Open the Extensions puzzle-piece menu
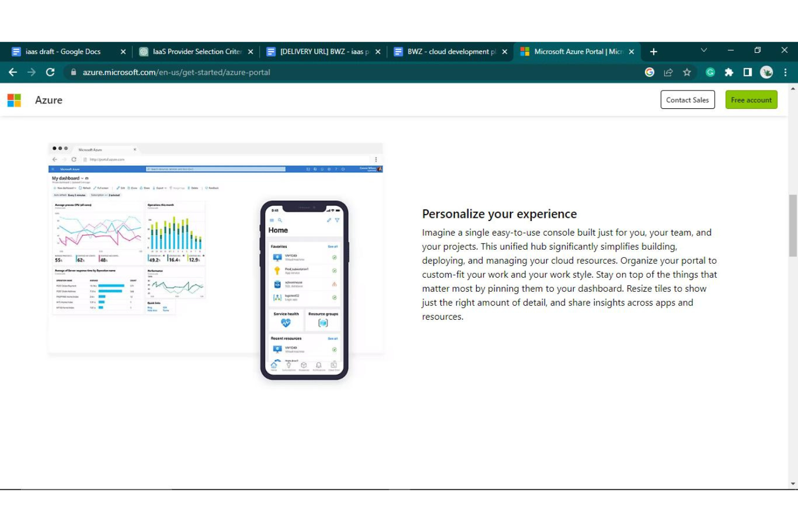Viewport: 798px width, 532px height. tap(729, 72)
